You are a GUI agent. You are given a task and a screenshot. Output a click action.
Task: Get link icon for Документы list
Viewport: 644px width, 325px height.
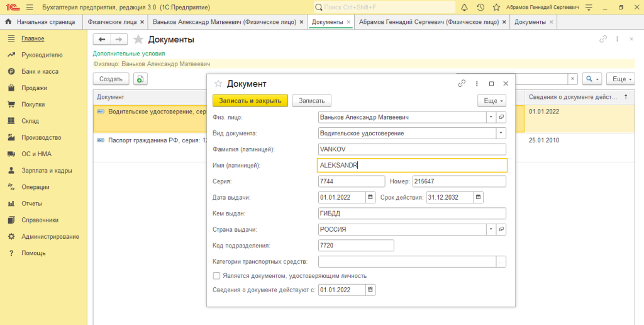(x=603, y=39)
